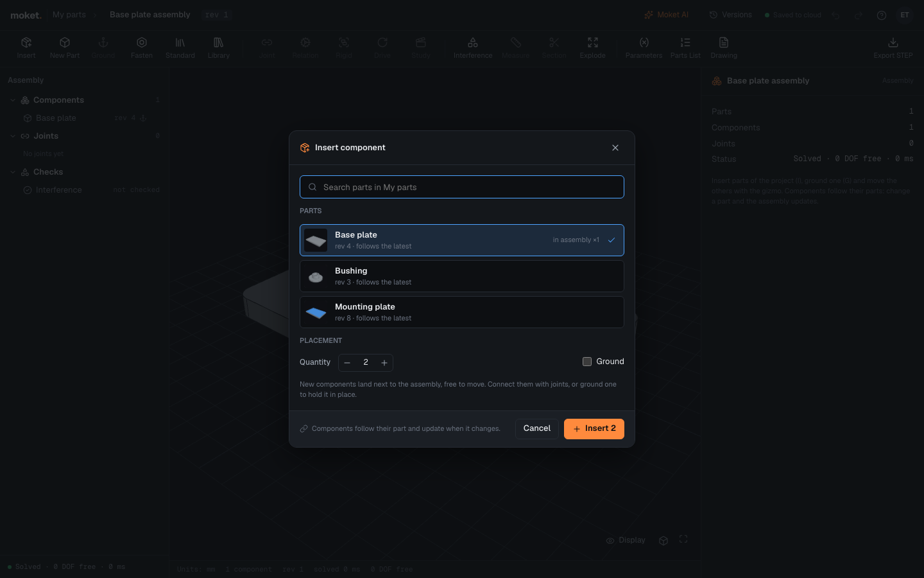This screenshot has width=924, height=578.
Task: Toggle Display visibility options
Action: point(626,540)
